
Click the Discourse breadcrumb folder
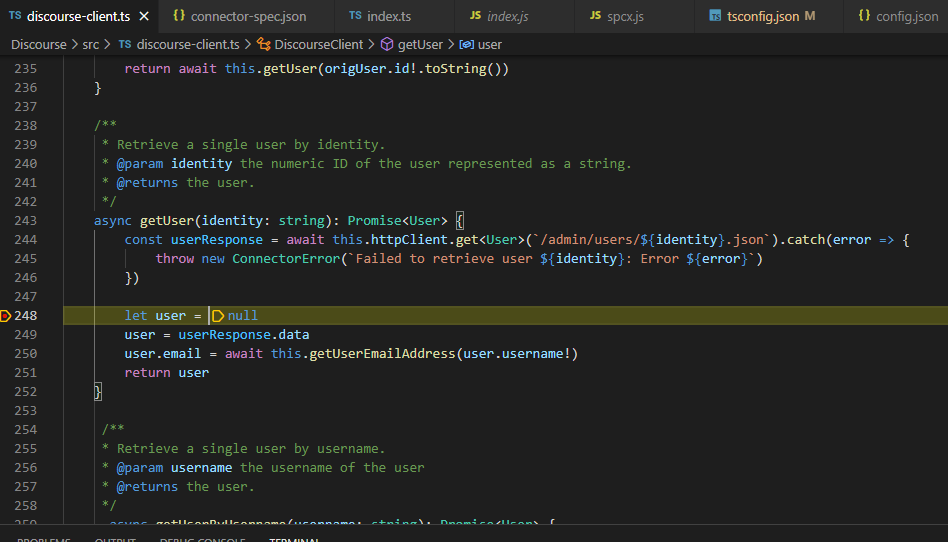(39, 44)
